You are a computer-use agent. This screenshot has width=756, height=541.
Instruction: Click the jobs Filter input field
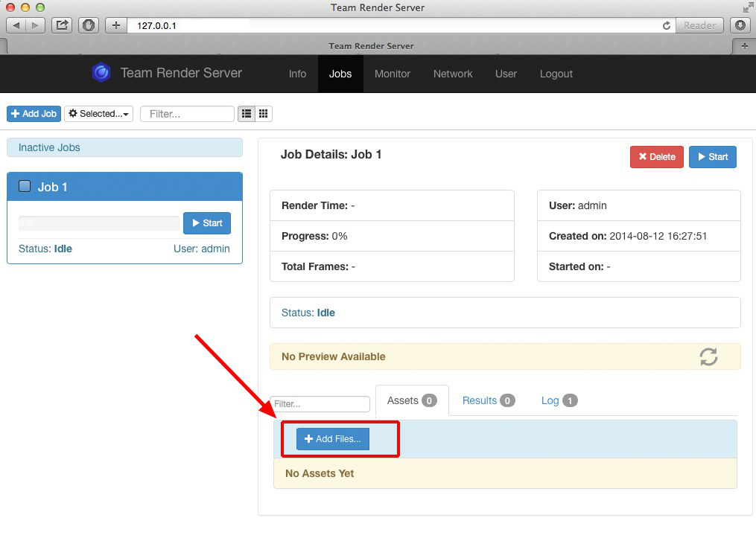click(x=187, y=114)
